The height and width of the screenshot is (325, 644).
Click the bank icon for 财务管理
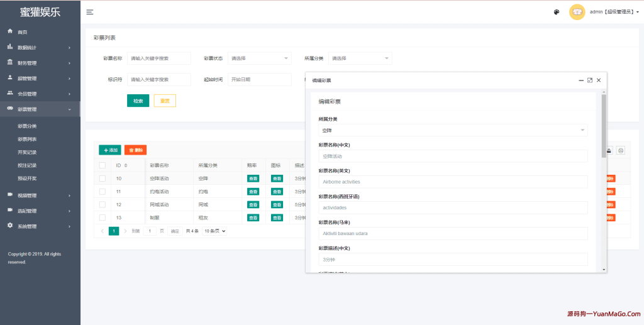[x=10, y=63]
